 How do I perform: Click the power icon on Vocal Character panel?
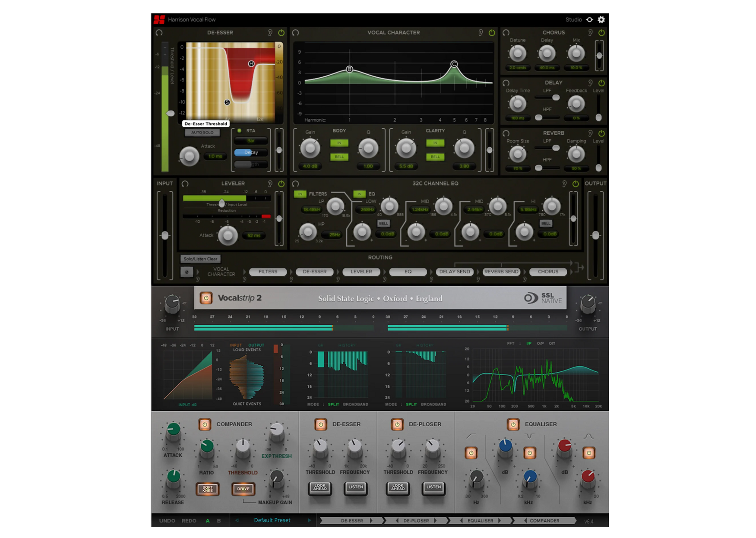click(492, 33)
